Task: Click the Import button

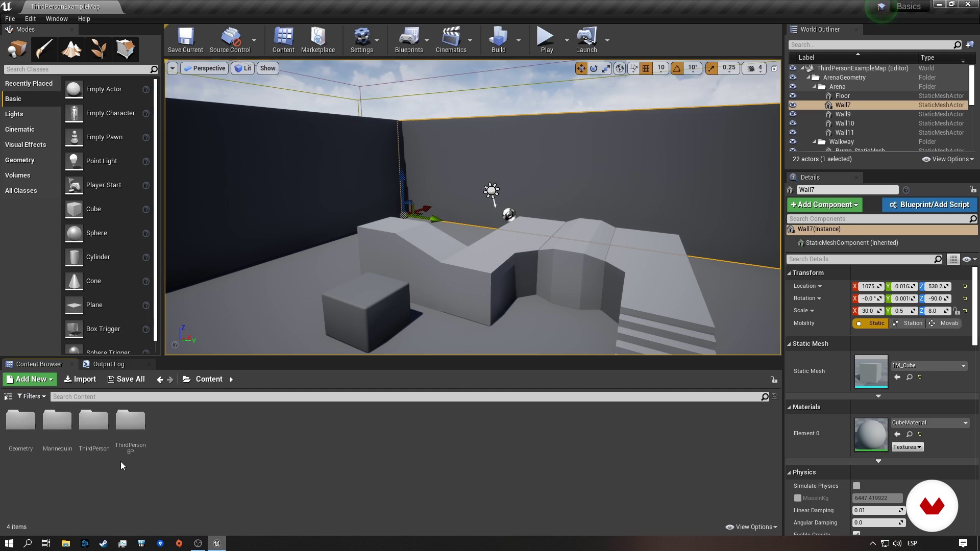Action: [x=80, y=379]
